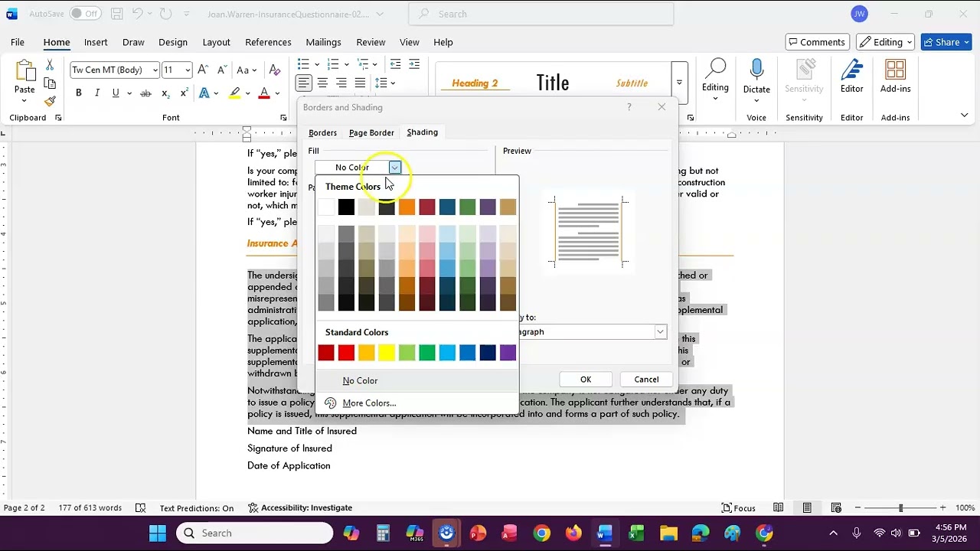The width and height of the screenshot is (980, 551).
Task: Toggle the Print Layout view button
Action: 807,508
